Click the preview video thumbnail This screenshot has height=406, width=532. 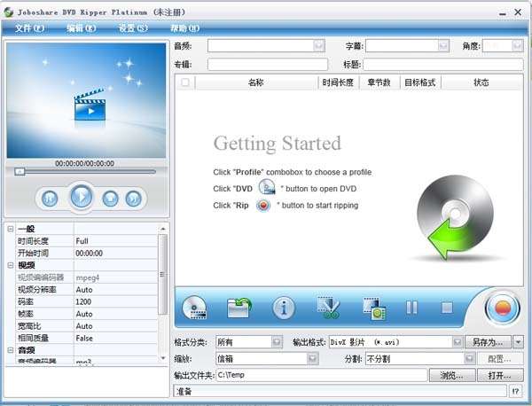86,100
